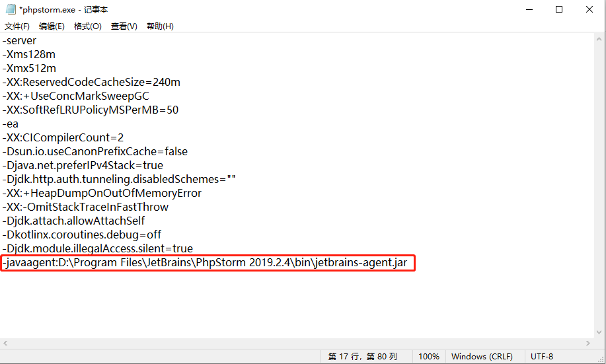This screenshot has height=364, width=606.
Task: Click the -javaagent jetbrains-agent.jar line
Action: [205, 263]
